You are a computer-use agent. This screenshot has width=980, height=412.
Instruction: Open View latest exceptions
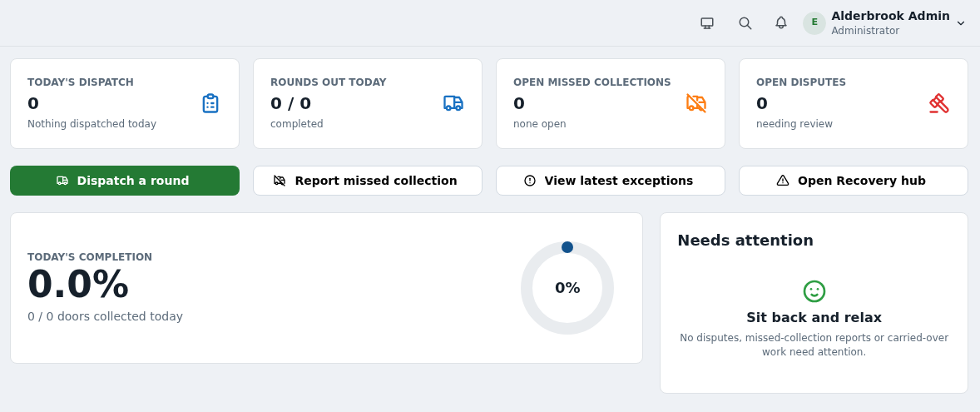coord(611,181)
